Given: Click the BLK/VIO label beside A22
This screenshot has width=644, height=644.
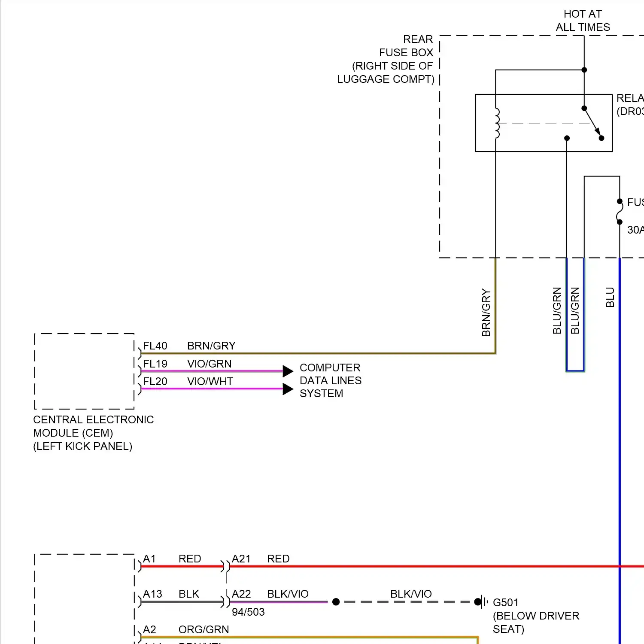Looking at the screenshot, I should pyautogui.click(x=288, y=594).
